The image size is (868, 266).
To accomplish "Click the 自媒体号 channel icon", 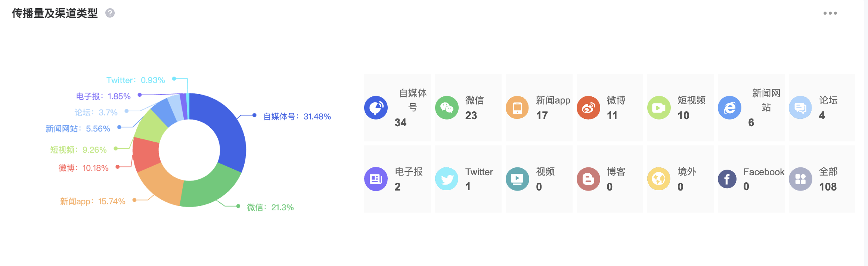I will (376, 108).
